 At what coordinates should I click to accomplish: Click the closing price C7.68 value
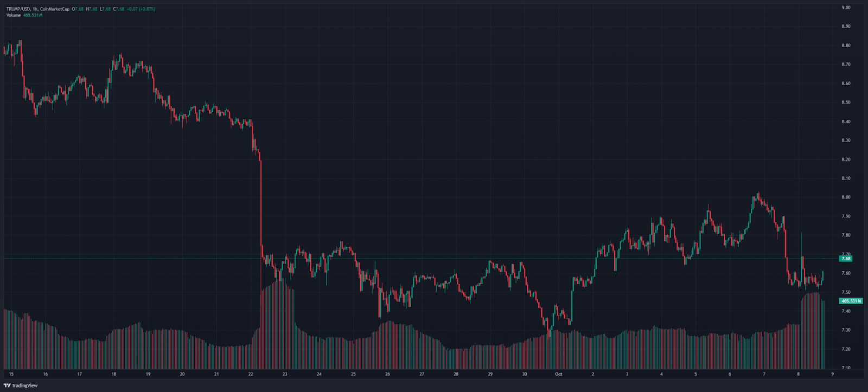click(x=118, y=9)
